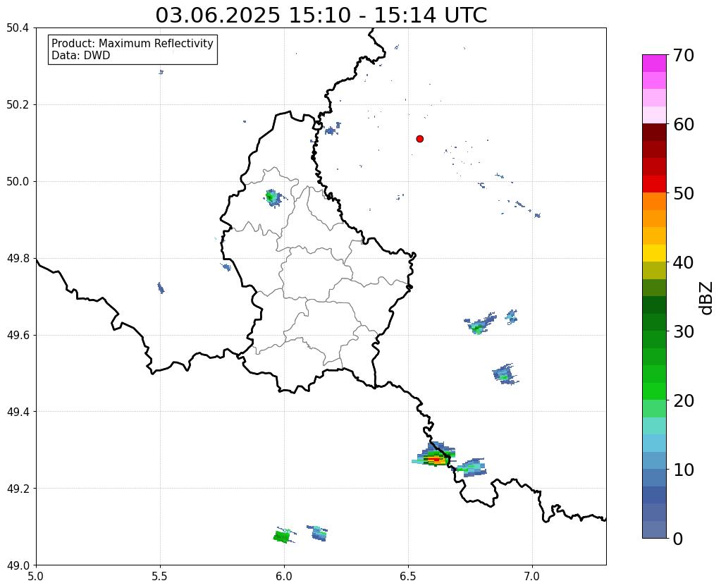This screenshot has width=721, height=588.
Task: Click the longitude axis label 5.0
Action: pyautogui.click(x=36, y=576)
